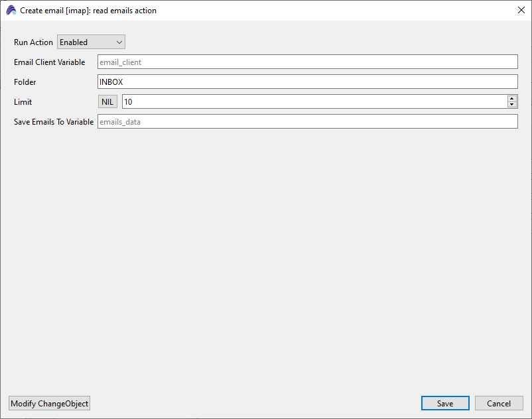This screenshot has width=532, height=419.
Task: Click the Save Emails To Variable label
Action: (x=54, y=122)
